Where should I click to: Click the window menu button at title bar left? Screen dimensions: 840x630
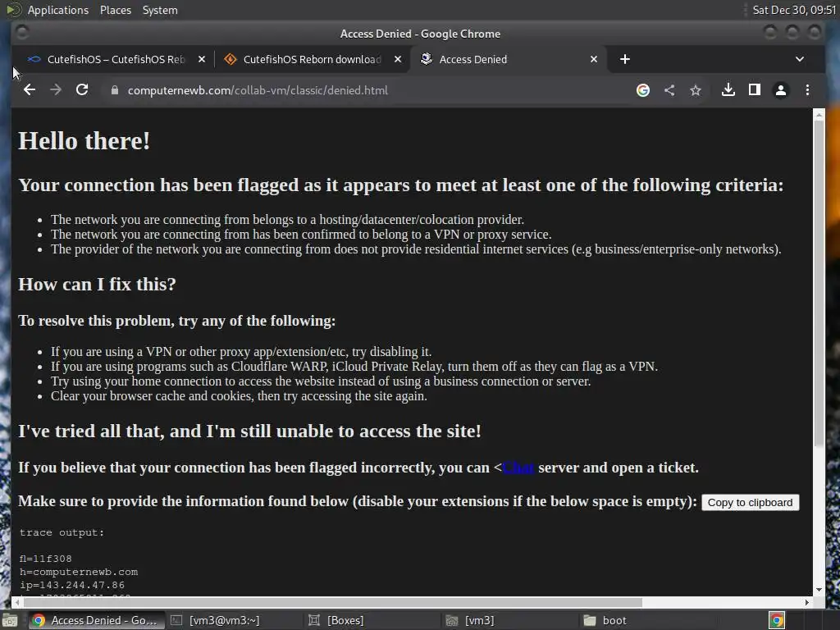pos(22,33)
